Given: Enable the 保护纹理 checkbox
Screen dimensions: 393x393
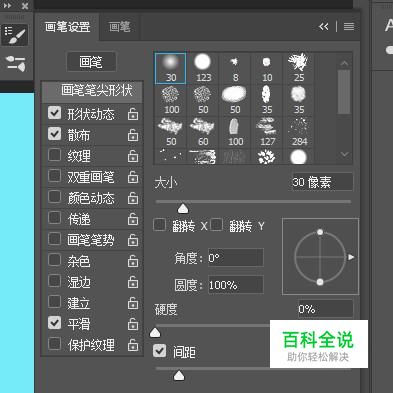Looking at the screenshot, I should pyautogui.click(x=54, y=344).
